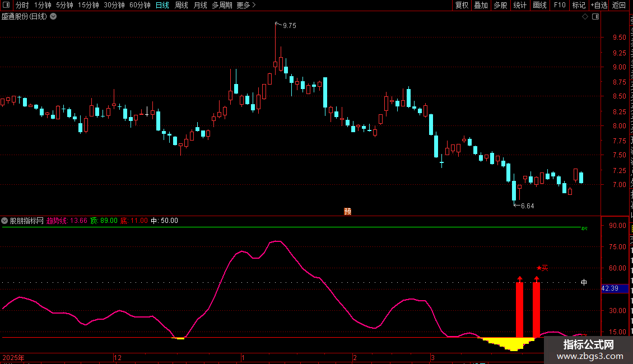Viewport: 633px width, 364px height.
Task: Open the F10 company info
Action: (559, 6)
